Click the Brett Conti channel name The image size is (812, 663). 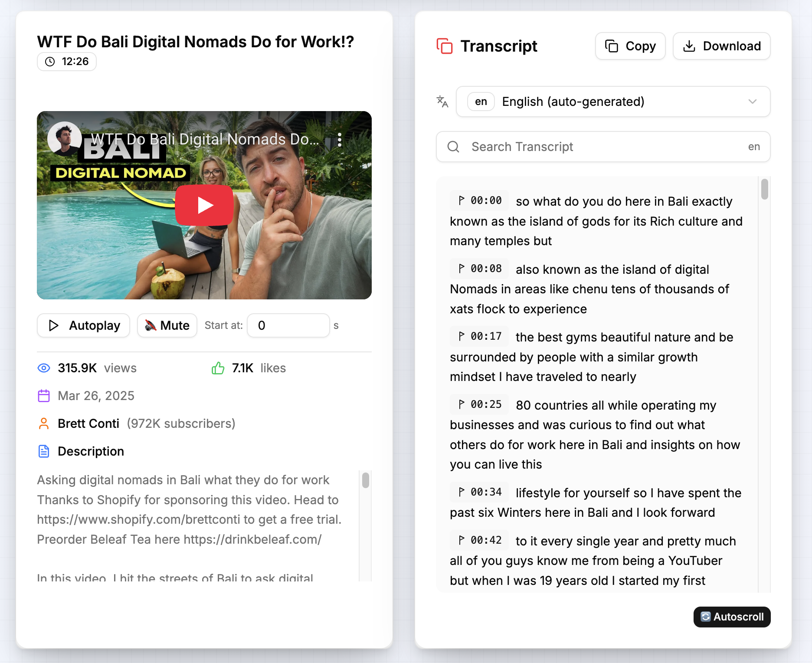[88, 424]
